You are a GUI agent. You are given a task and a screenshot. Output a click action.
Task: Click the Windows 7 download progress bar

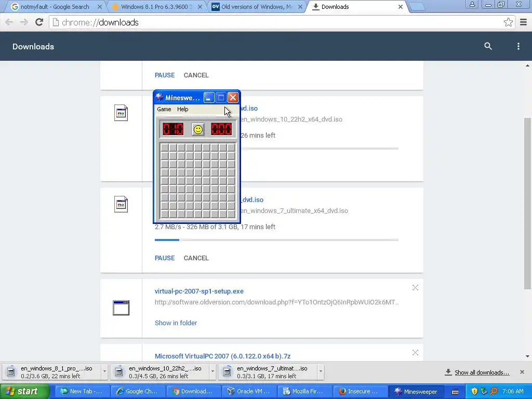point(276,240)
